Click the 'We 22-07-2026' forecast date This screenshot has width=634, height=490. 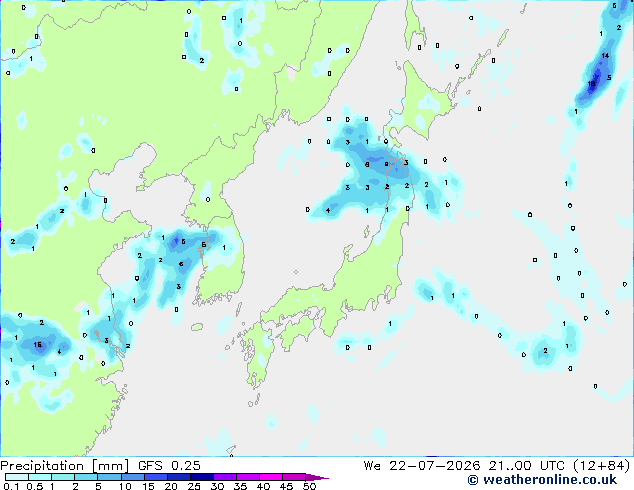click(422, 466)
